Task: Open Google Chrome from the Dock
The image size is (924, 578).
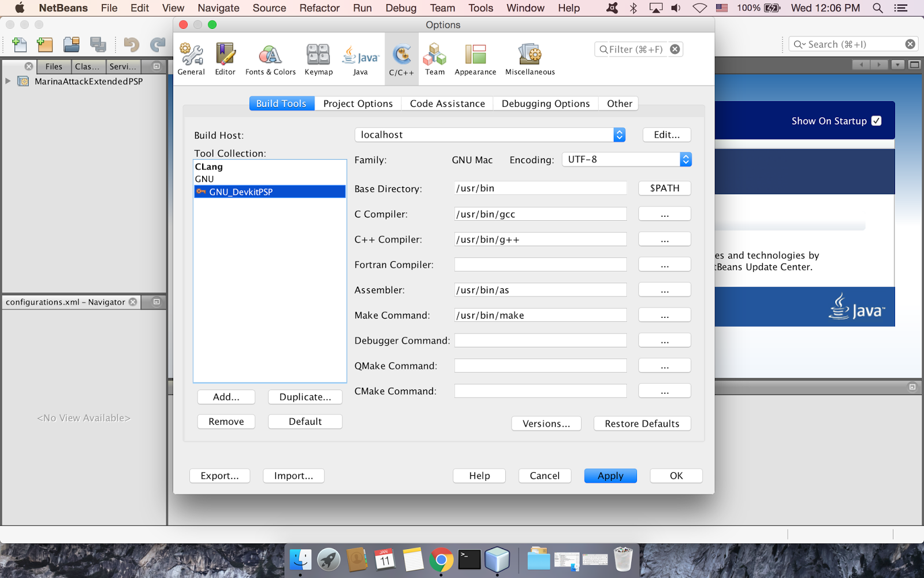Action: [x=441, y=560]
